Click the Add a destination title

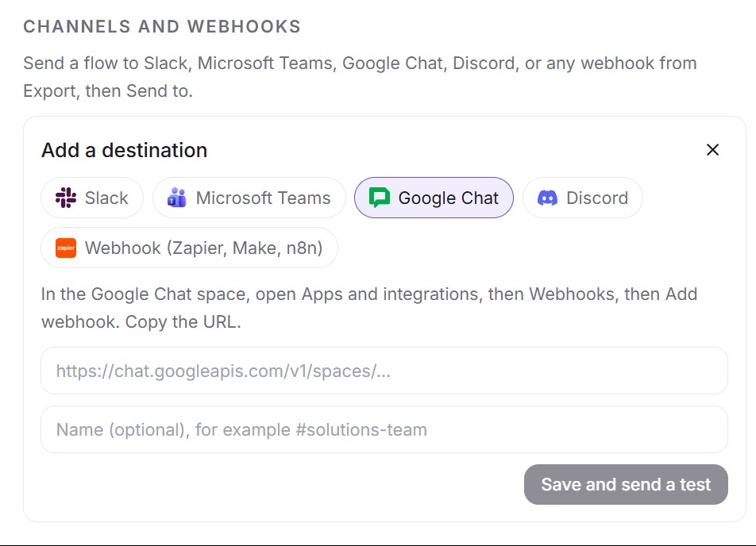coord(125,150)
